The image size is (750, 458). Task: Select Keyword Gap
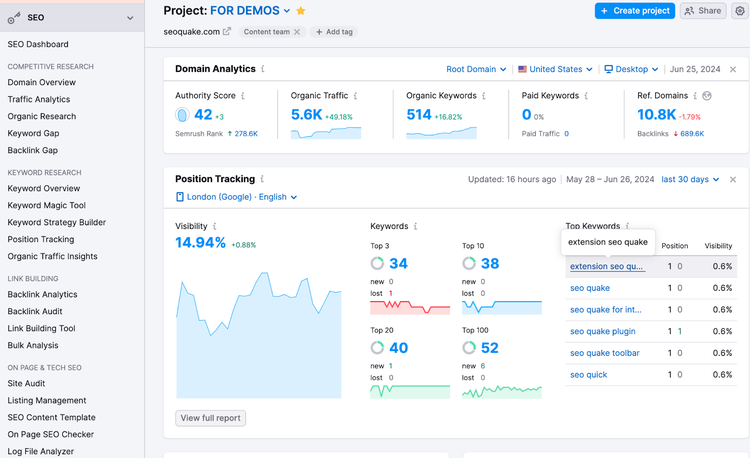(33, 133)
